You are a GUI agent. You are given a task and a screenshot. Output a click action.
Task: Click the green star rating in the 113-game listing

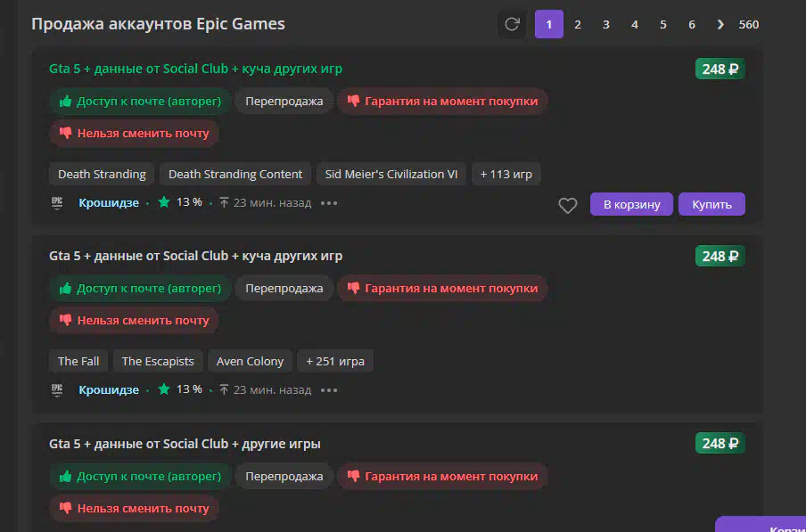click(164, 202)
